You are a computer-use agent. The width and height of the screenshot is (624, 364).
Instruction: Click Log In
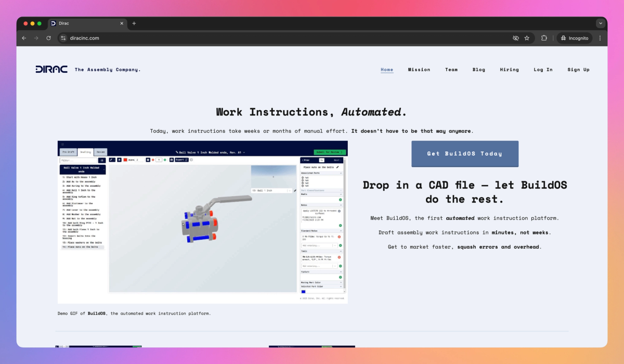[x=543, y=70]
